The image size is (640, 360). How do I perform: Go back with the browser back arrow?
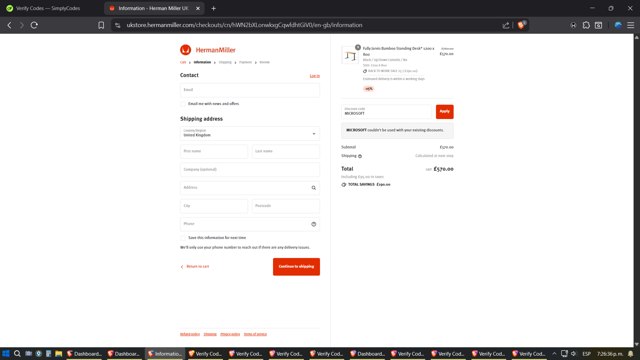tap(9, 25)
